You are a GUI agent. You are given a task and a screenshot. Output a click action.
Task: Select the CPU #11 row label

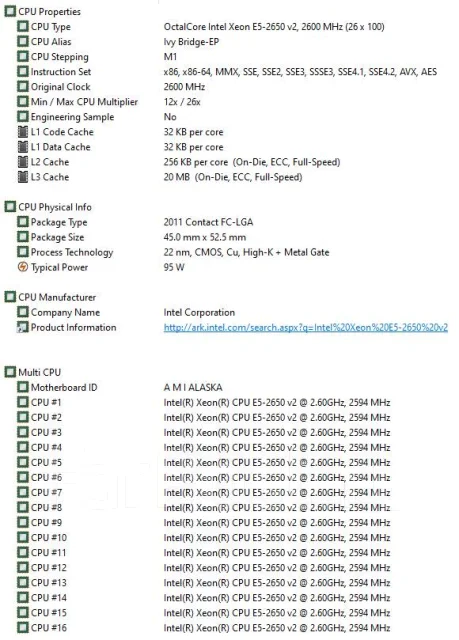(49, 553)
